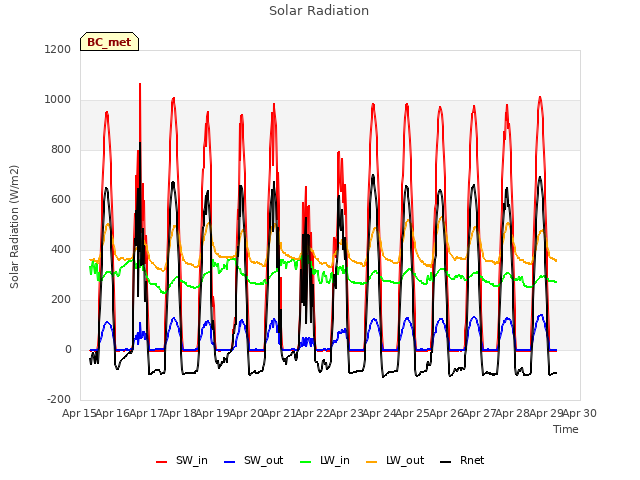Toggle the LW_in series legend label
This screenshot has width=640, height=480.
coord(335,460)
